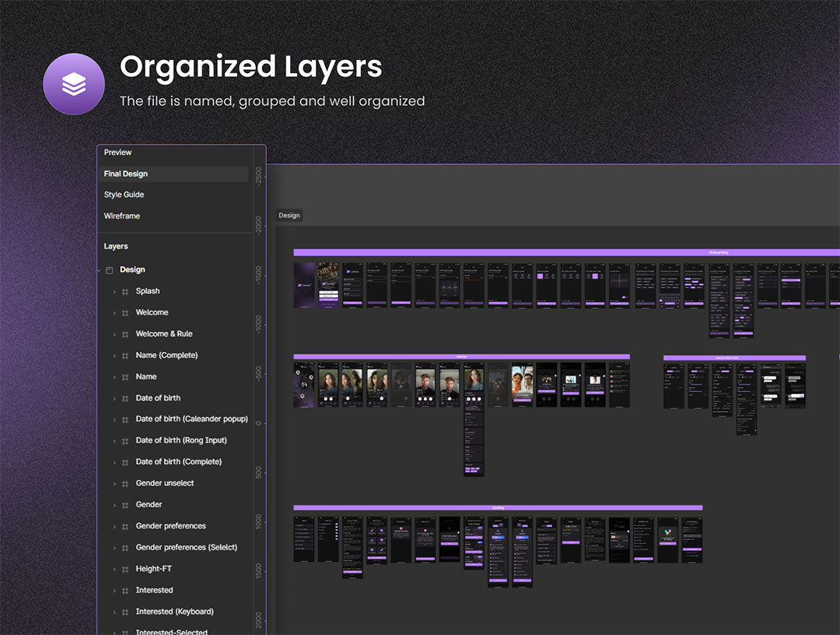Switch to the Style Guide page
This screenshot has height=635, width=840.
tap(124, 195)
